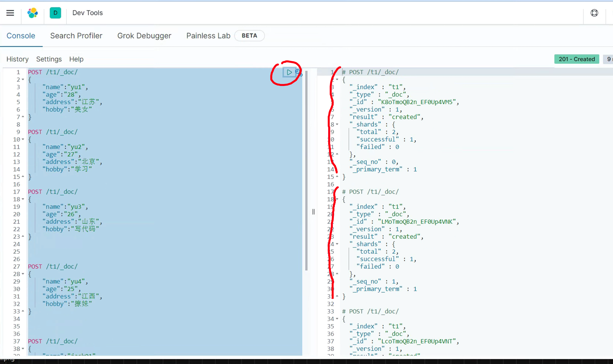
Task: Open the hamburger navigation menu
Action: [x=10, y=13]
